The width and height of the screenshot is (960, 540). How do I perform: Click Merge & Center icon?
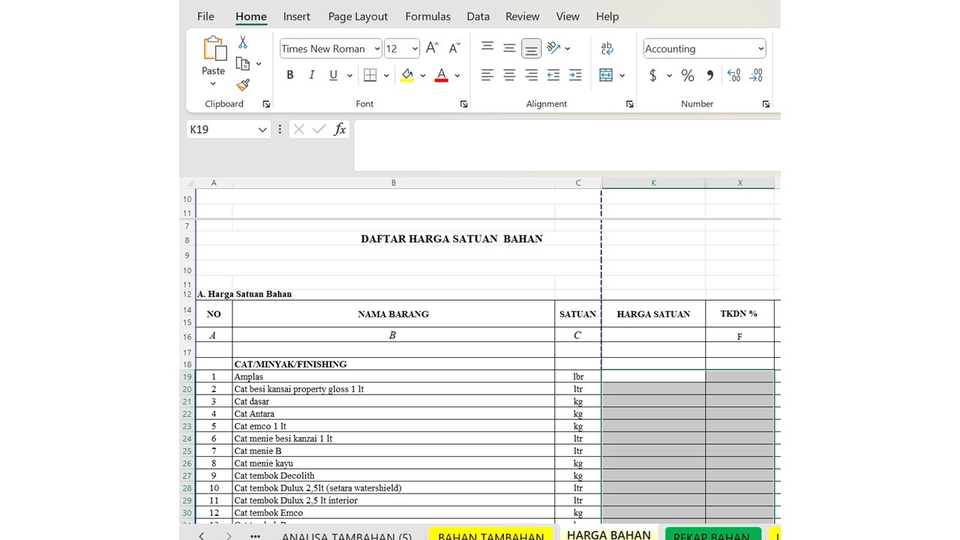(x=606, y=75)
